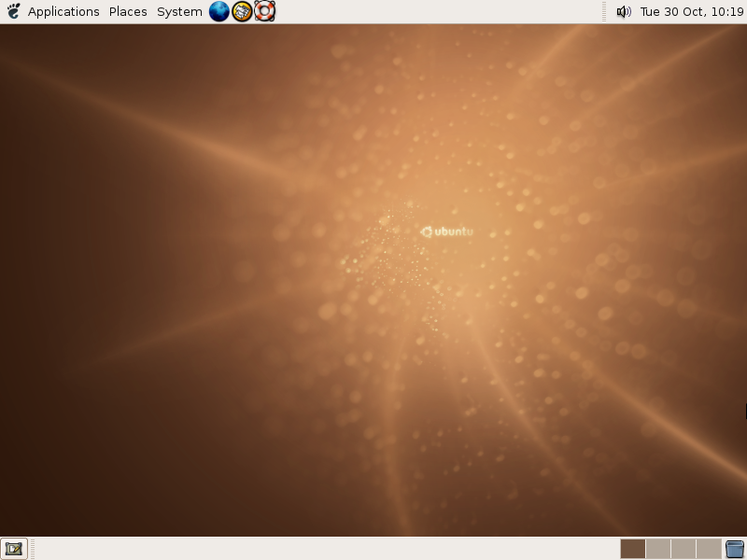Open the Applications menu
The height and width of the screenshot is (560, 747).
(63, 11)
